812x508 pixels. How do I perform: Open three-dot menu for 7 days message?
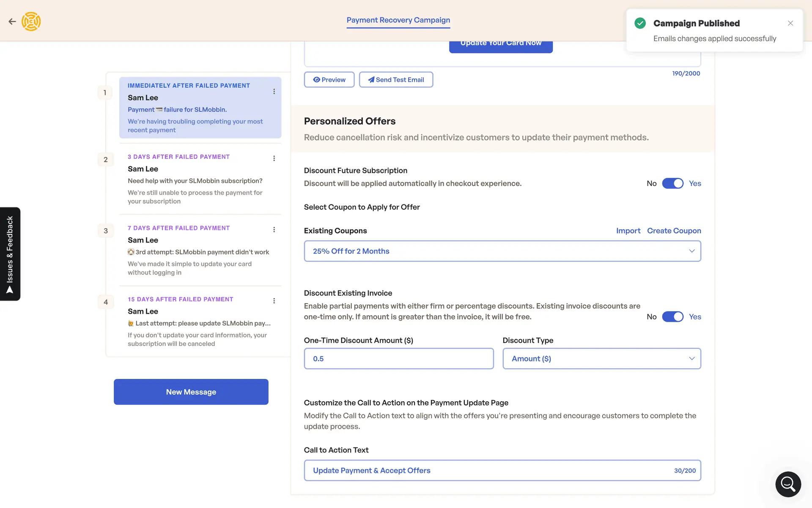[274, 229]
